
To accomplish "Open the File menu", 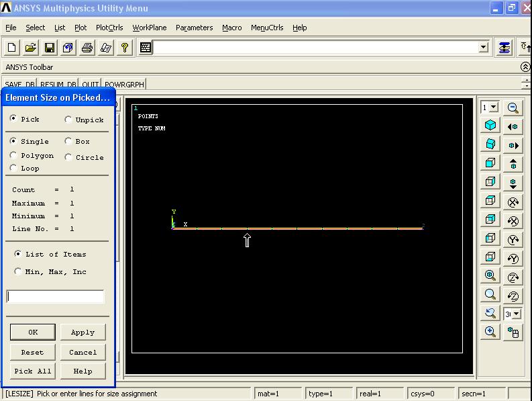I will pyautogui.click(x=11, y=28).
